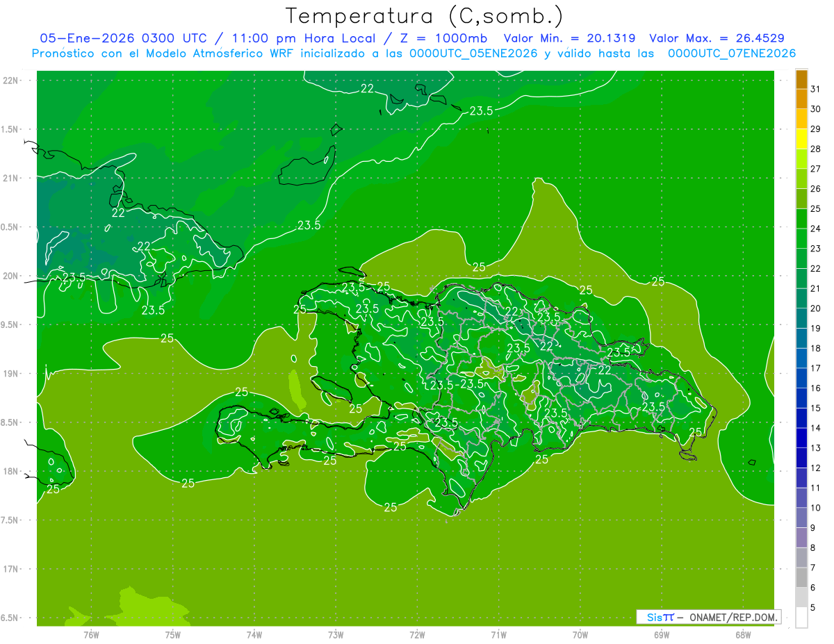
Task: Pick the yellow colorbar swatch between 28 and 29
Action: (x=801, y=138)
